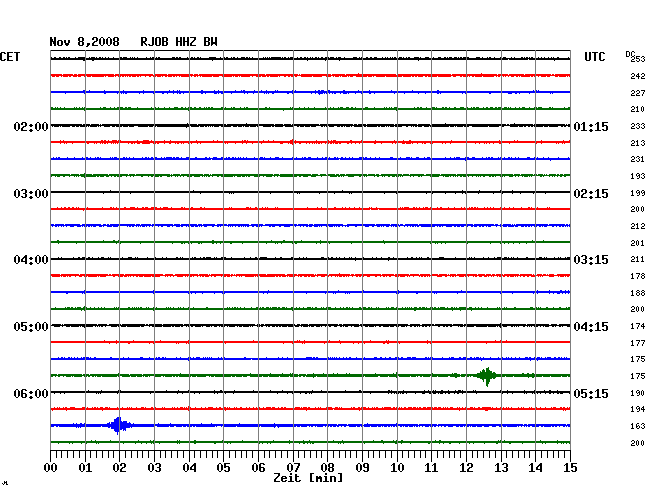Click the DC value "201"

coord(638,243)
